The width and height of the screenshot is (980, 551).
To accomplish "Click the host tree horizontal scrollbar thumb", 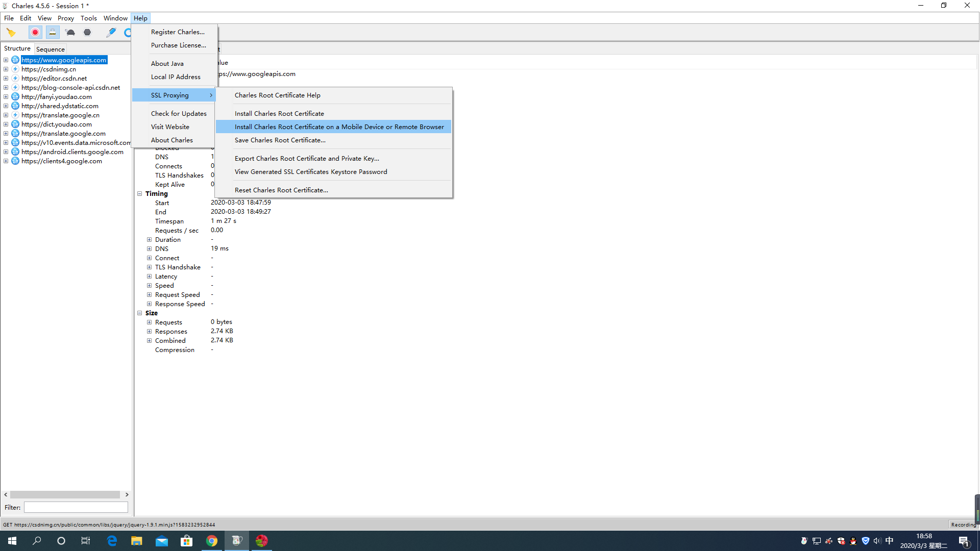I will (x=65, y=495).
